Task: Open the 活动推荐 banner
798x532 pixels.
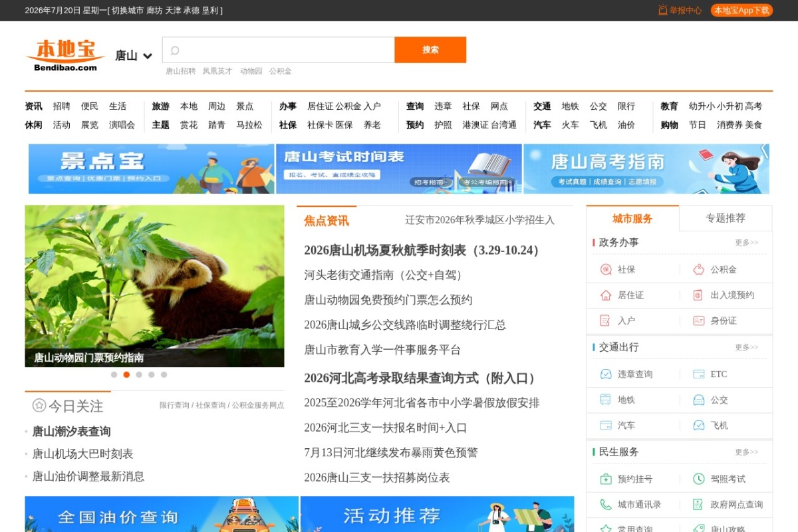Action: (x=438, y=514)
